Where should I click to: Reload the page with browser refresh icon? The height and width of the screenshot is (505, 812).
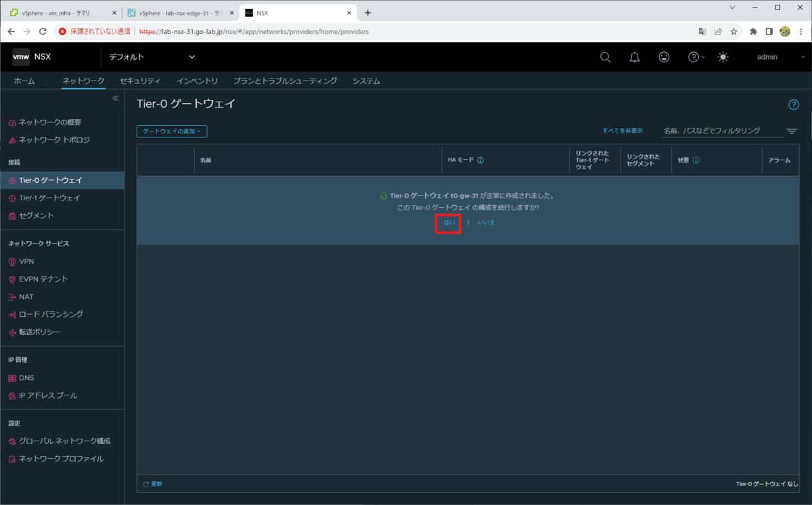tap(43, 31)
